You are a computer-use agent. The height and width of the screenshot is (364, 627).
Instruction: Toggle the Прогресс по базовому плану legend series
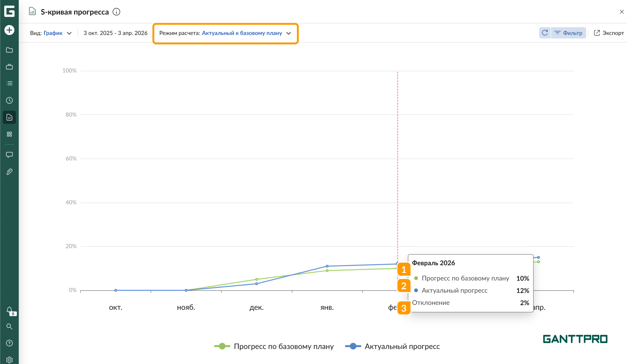point(274,346)
